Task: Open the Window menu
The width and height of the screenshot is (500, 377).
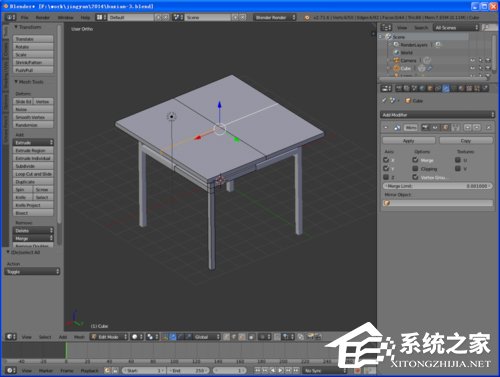Action: point(65,17)
